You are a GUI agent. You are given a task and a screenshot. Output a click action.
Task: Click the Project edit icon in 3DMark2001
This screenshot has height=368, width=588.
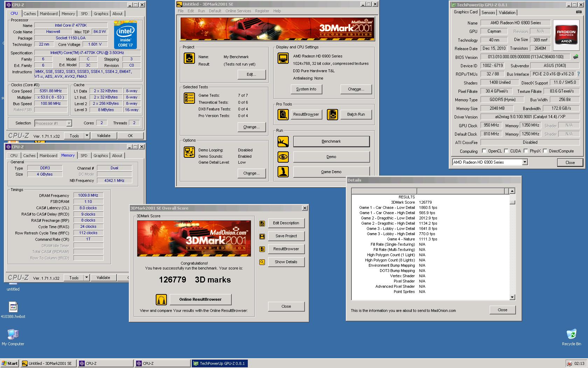(189, 58)
